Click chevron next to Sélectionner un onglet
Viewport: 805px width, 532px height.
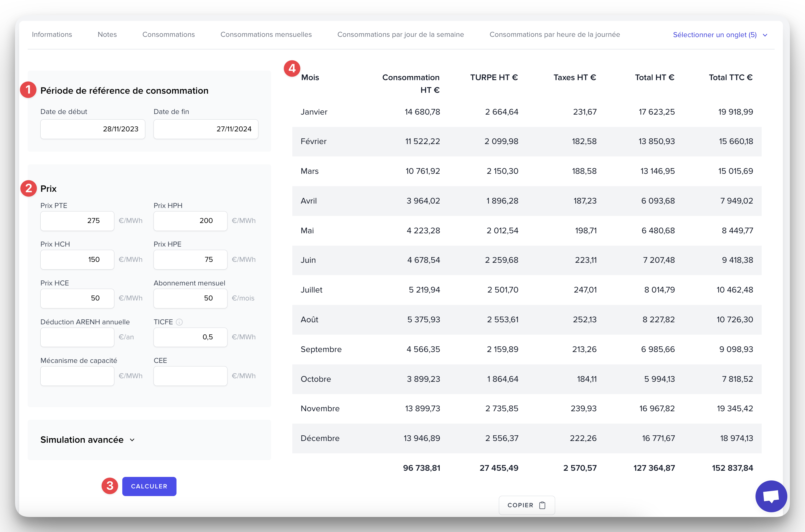point(765,35)
